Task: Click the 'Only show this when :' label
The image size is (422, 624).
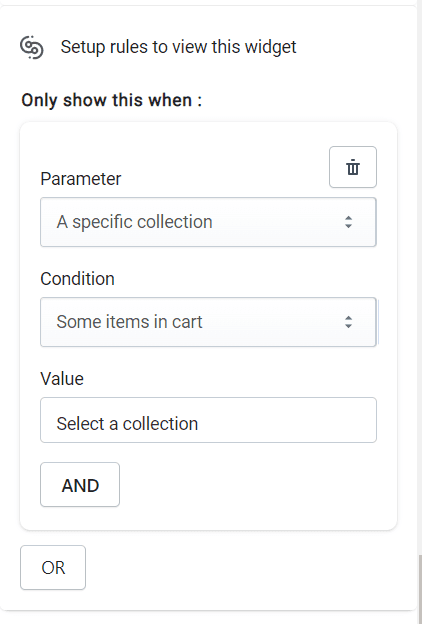Action: pyautogui.click(x=111, y=100)
